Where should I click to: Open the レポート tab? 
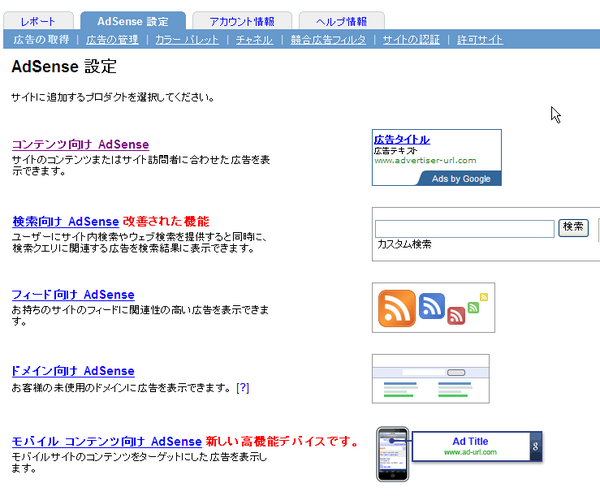pos(38,21)
